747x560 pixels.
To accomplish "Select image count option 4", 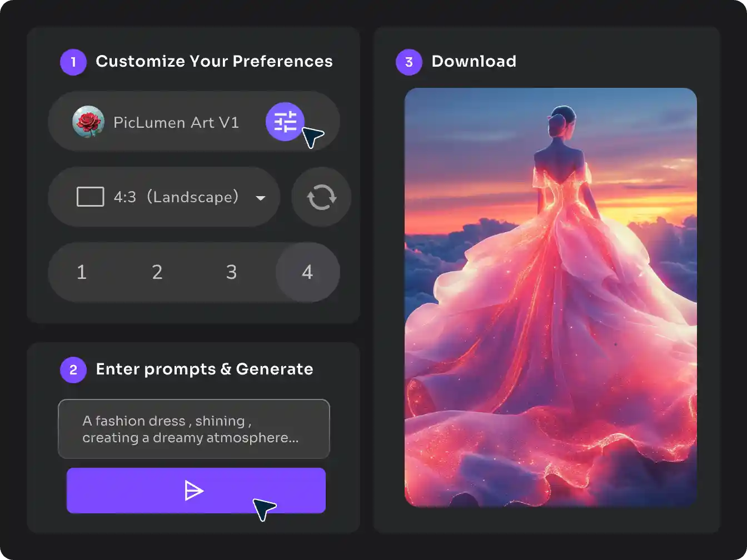I will pos(307,272).
